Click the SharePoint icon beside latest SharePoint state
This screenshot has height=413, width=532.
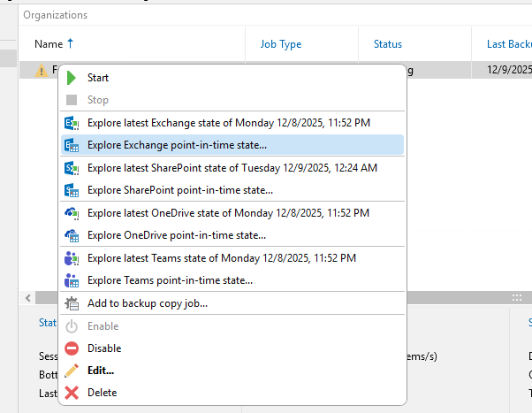(x=72, y=168)
